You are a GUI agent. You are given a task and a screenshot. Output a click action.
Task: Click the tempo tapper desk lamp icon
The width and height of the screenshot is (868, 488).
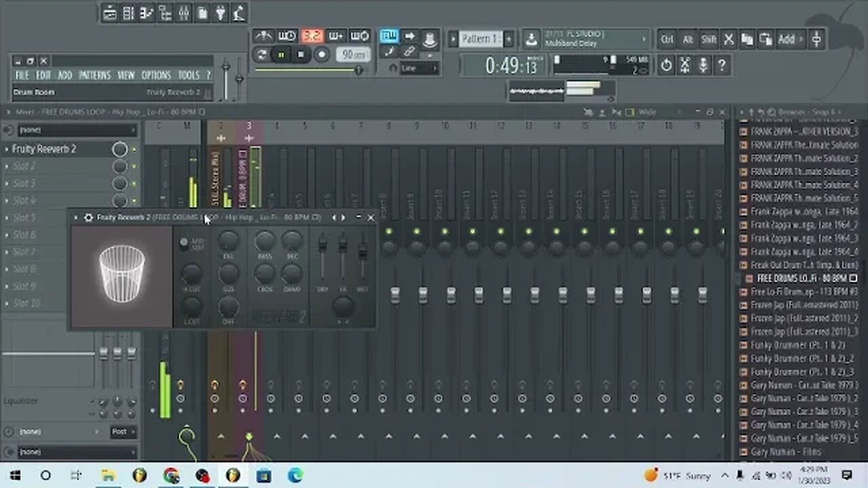coord(239,13)
